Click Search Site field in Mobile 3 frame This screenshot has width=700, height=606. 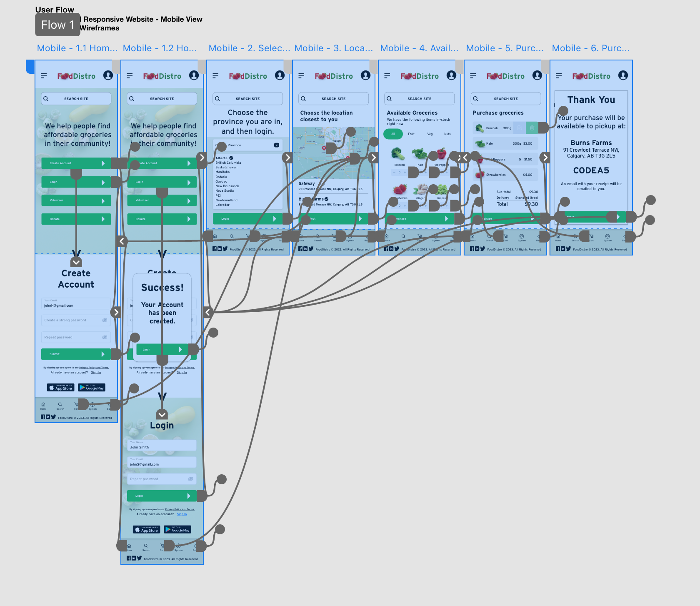coord(334,99)
